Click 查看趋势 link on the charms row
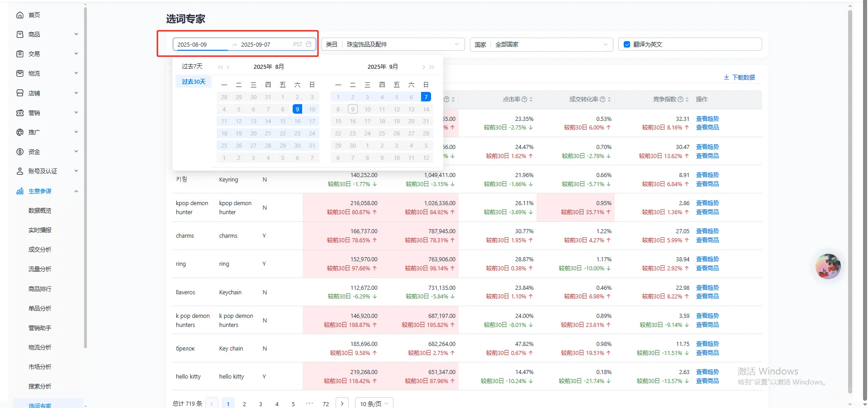The height and width of the screenshot is (408, 868). (708, 230)
